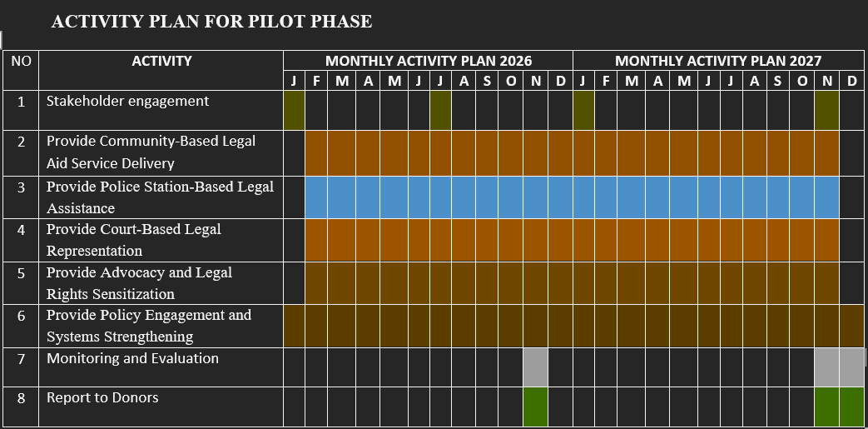Select the 'MONTHLY ACTIVITY PLAN 2026' header cell

[428, 61]
